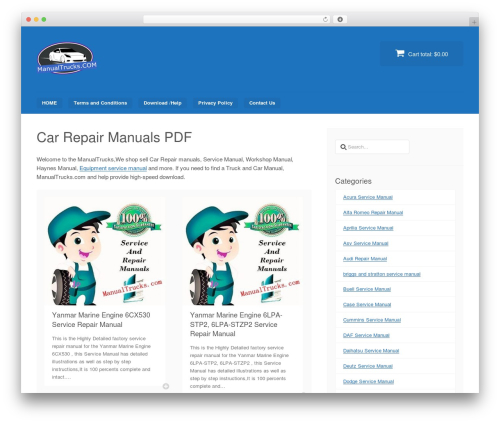Click the Categories heading
Viewport: 500px width, 423px height.
(x=353, y=181)
